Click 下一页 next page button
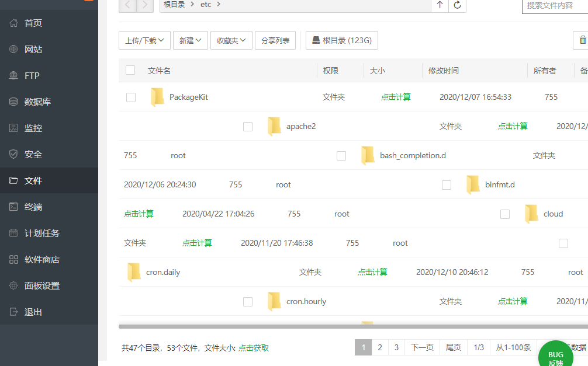Image resolution: width=588 pixels, height=366 pixels. (x=422, y=347)
